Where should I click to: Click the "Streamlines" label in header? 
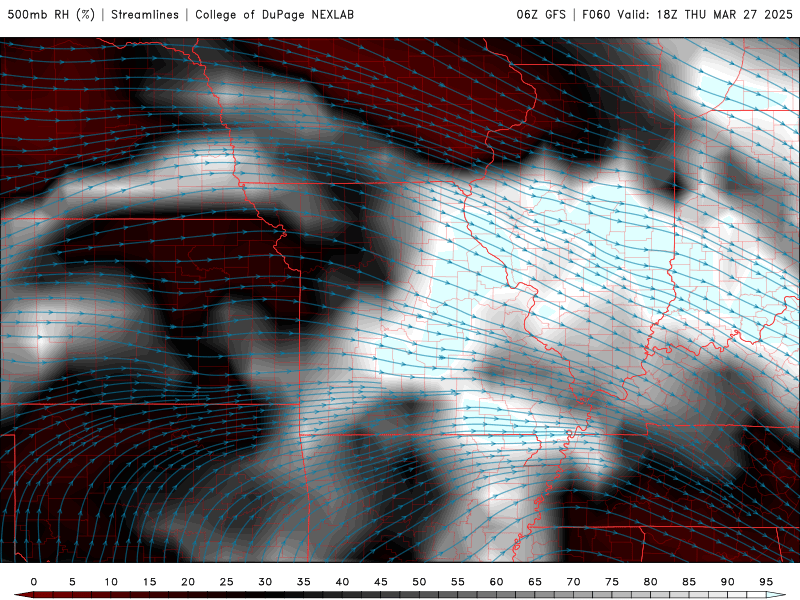click(x=145, y=15)
